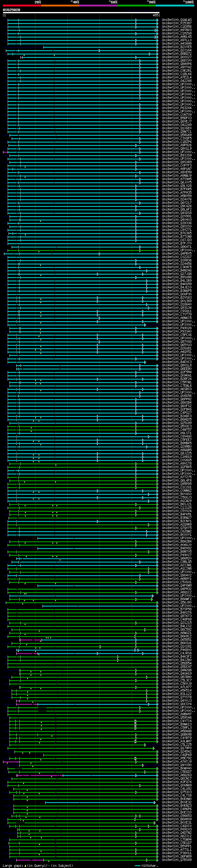Screen dimensions: 197x868
Task: Click hit UniRef100_Q1XGE0
Action: tap(177, 128)
